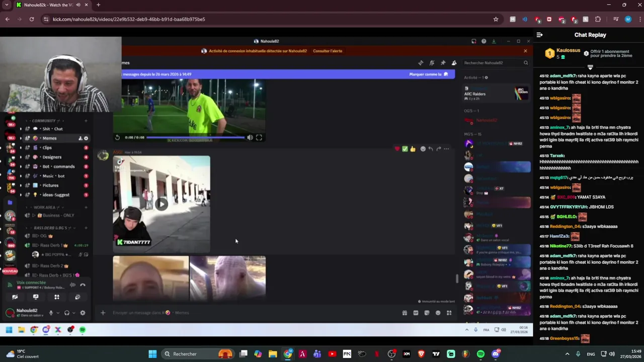Screen dimensions: 644x362
Task: Start screen share in voice panel
Action: (36, 297)
